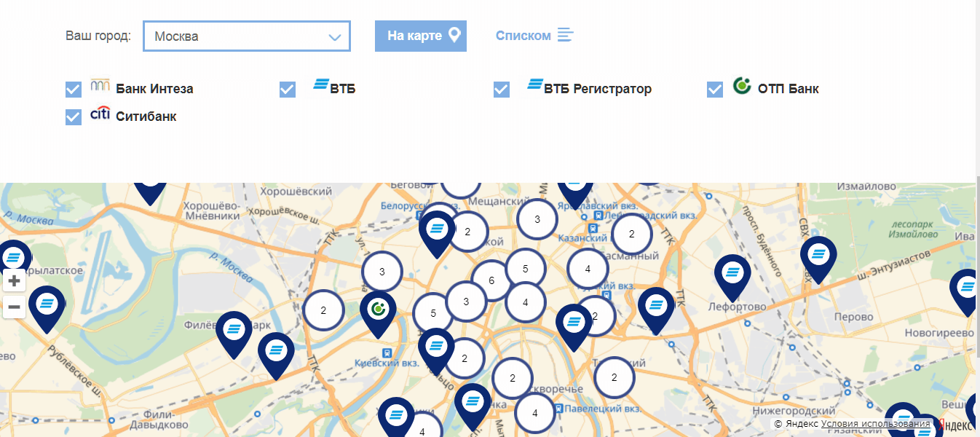Uncheck the Банк Интеза filter
The image size is (980, 437).
tap(74, 90)
